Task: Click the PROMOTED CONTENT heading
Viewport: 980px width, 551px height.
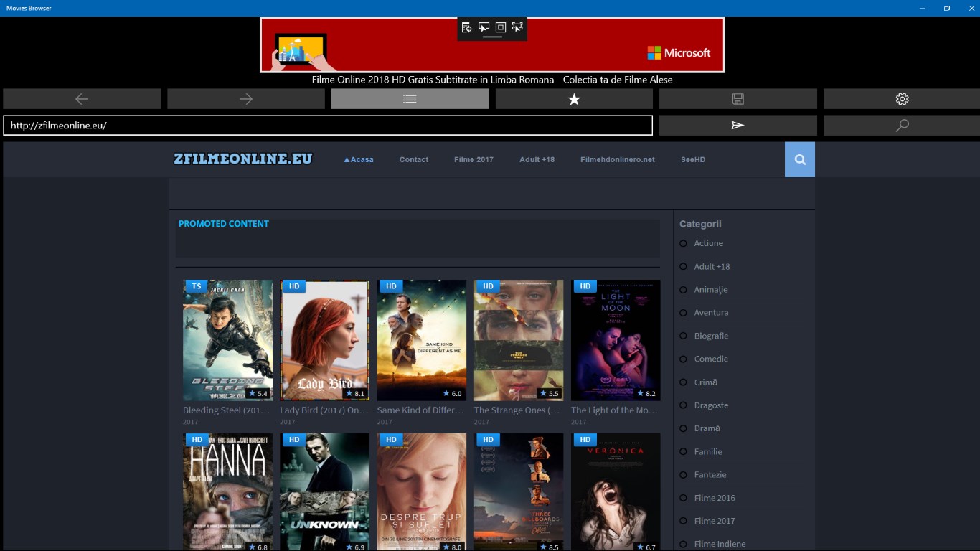Action: pyautogui.click(x=224, y=224)
